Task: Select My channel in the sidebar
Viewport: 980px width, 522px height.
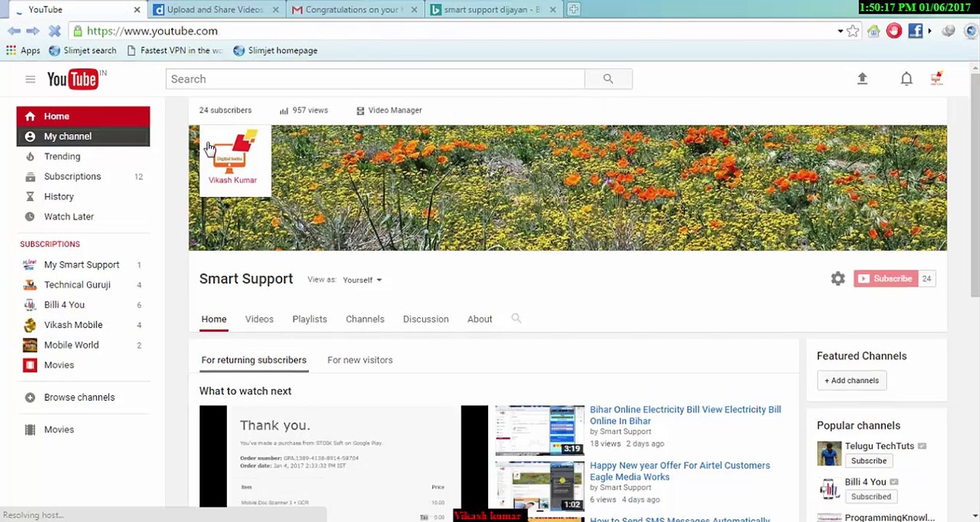Action: tap(83, 136)
